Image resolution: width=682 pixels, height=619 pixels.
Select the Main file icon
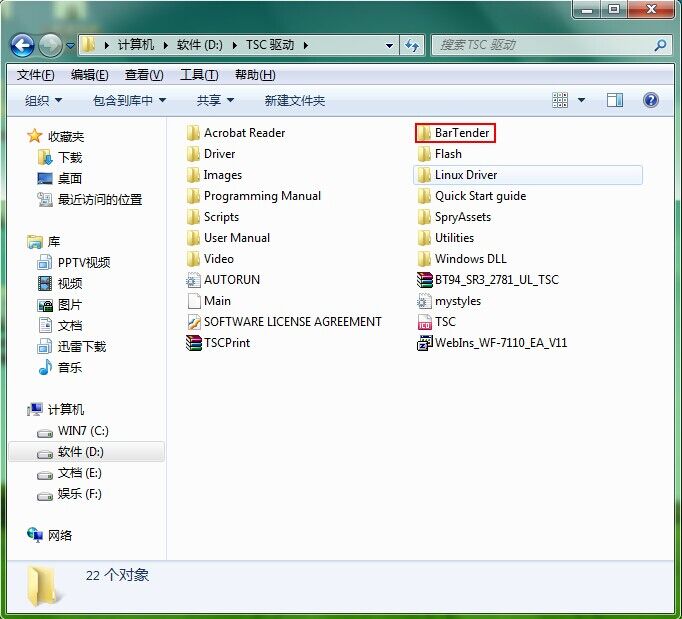(193, 301)
